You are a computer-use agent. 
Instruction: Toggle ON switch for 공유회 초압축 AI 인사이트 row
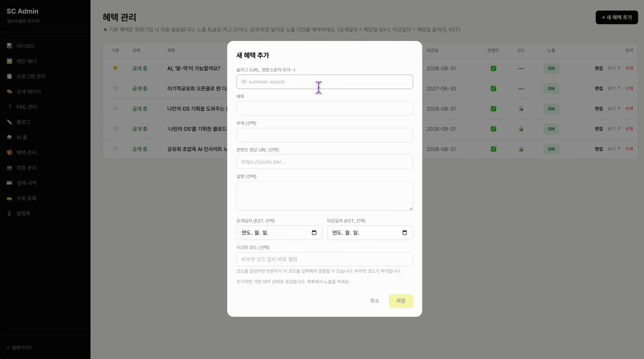[x=551, y=149]
